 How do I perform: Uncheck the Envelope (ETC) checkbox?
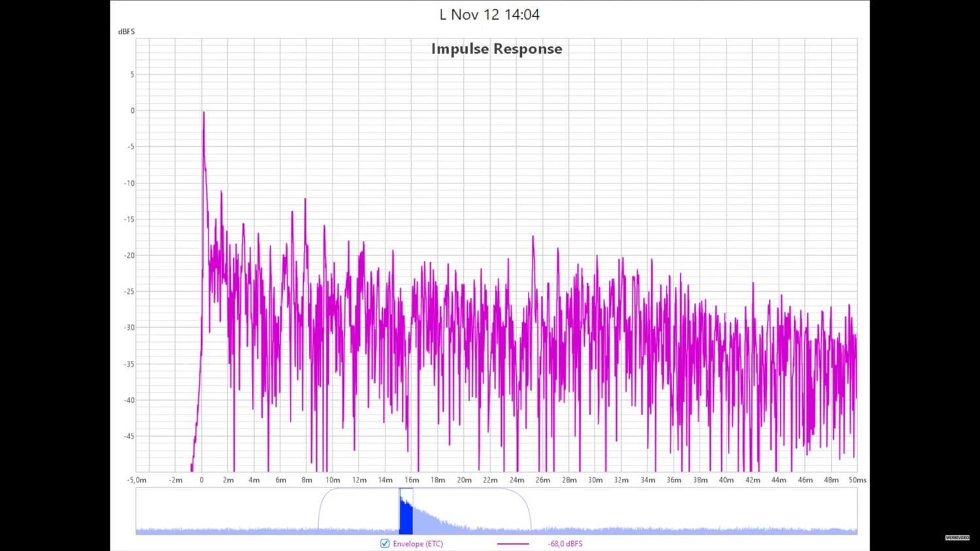pyautogui.click(x=385, y=543)
